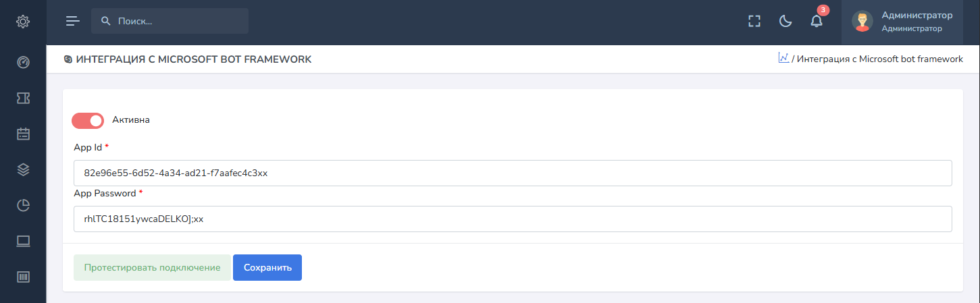This screenshot has height=303, width=980.
Task: Open the ticket icon in sidebar
Action: pos(23,99)
